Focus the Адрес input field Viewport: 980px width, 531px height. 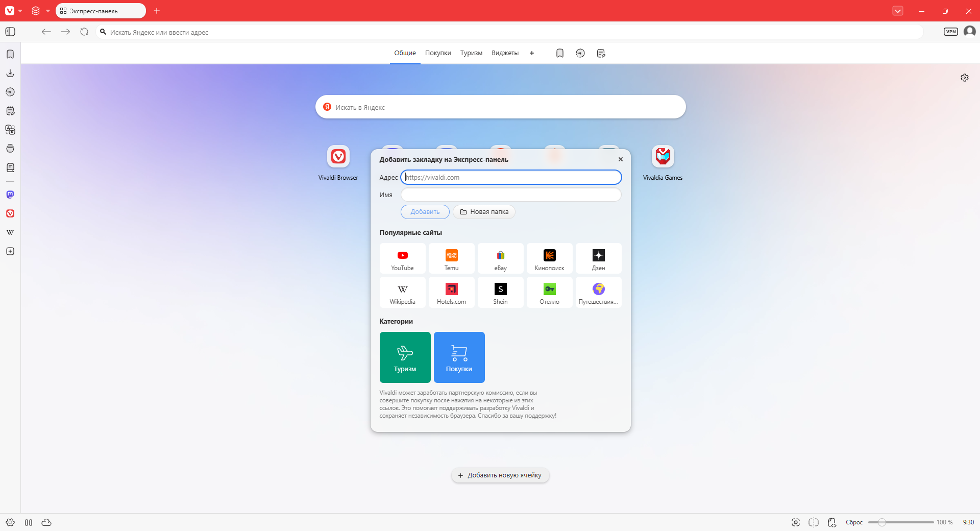[x=511, y=177]
